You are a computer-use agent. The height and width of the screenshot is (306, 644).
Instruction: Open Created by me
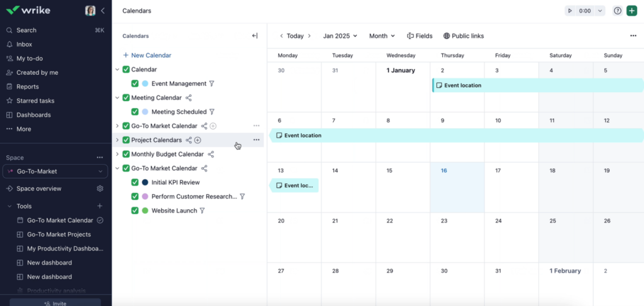(x=37, y=73)
